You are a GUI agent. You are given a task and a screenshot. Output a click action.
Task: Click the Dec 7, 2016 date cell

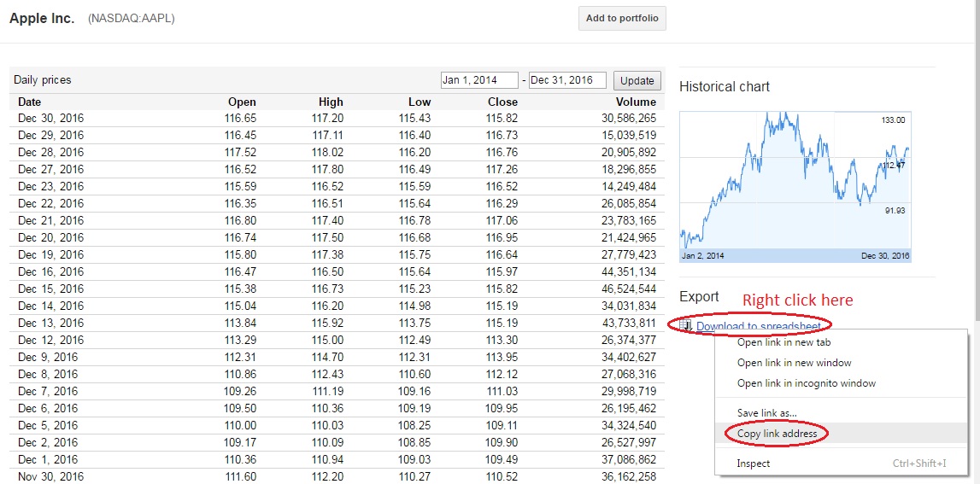48,392
